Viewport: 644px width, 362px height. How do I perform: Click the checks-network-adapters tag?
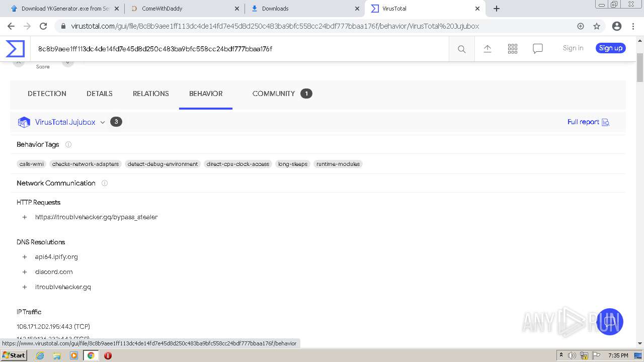click(86, 164)
